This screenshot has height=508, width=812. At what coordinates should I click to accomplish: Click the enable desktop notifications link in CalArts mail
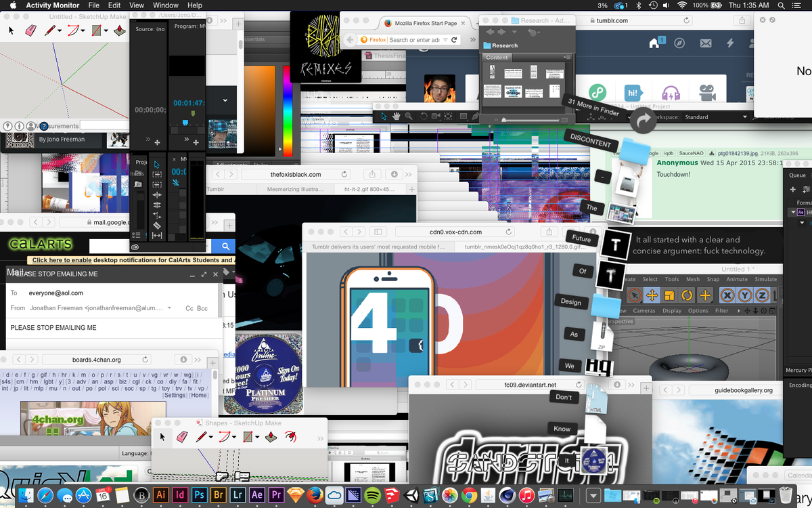coord(62,260)
